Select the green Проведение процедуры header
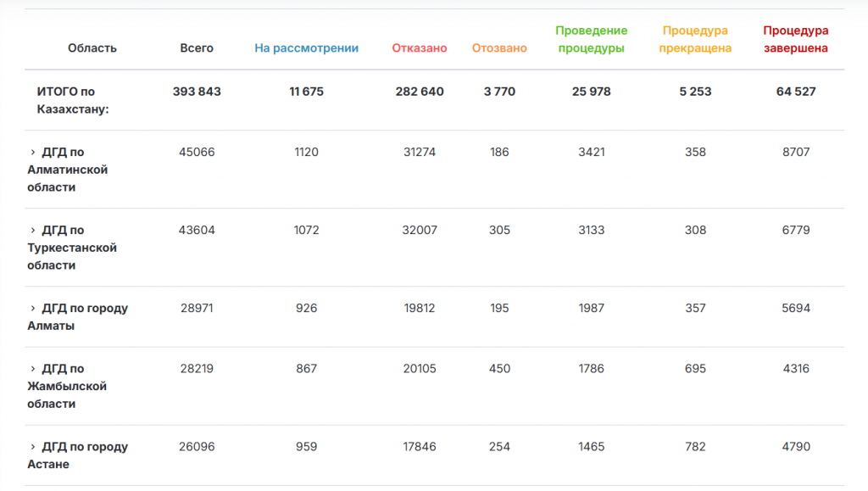Viewport: 868px width, 491px height. [x=592, y=40]
